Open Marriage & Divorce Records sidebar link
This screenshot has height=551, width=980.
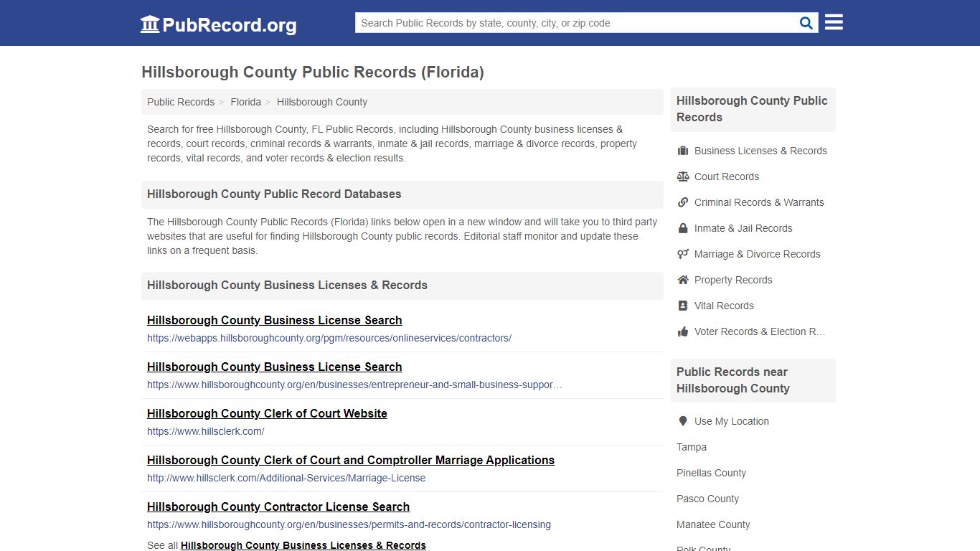coord(757,254)
